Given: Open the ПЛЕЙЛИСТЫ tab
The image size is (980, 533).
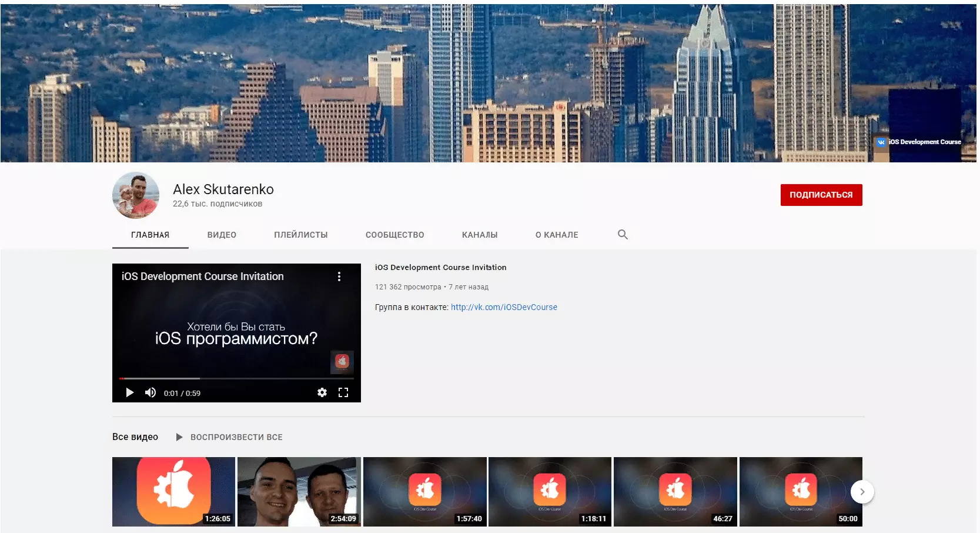Looking at the screenshot, I should 300,235.
